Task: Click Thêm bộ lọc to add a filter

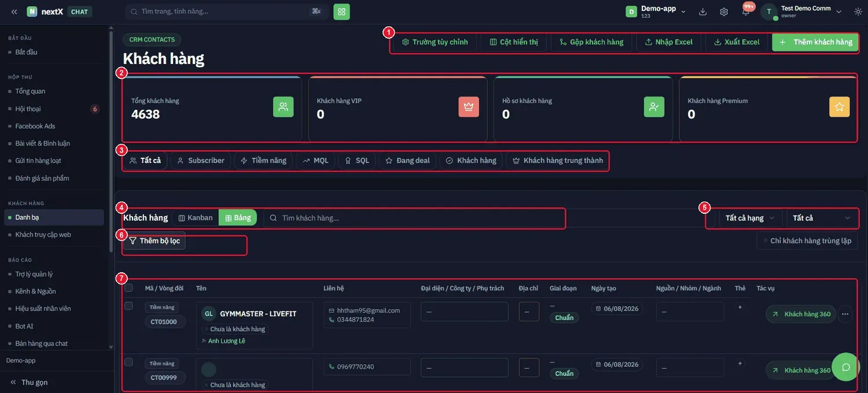Action: [x=155, y=240]
